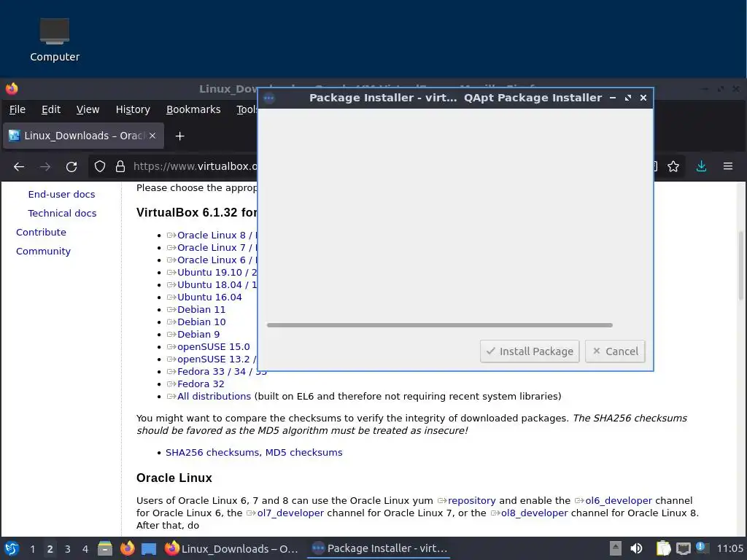Open the Lubuntu start menu

click(x=12, y=548)
